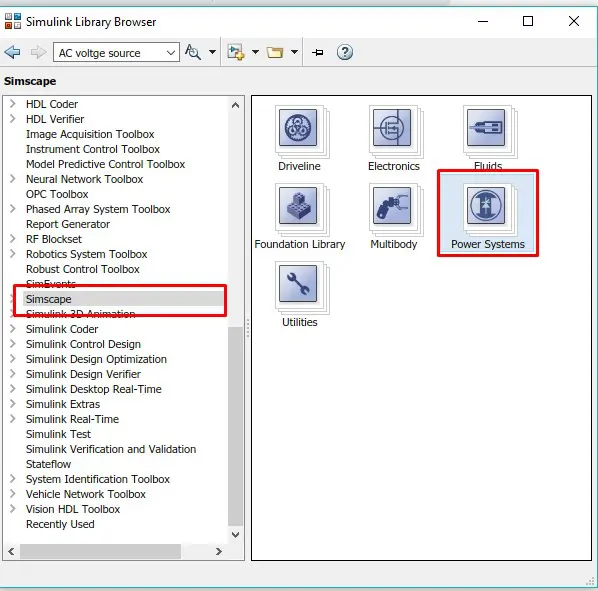This screenshot has height=591, width=598.
Task: Select System Identification Toolbox in tree
Action: click(98, 479)
